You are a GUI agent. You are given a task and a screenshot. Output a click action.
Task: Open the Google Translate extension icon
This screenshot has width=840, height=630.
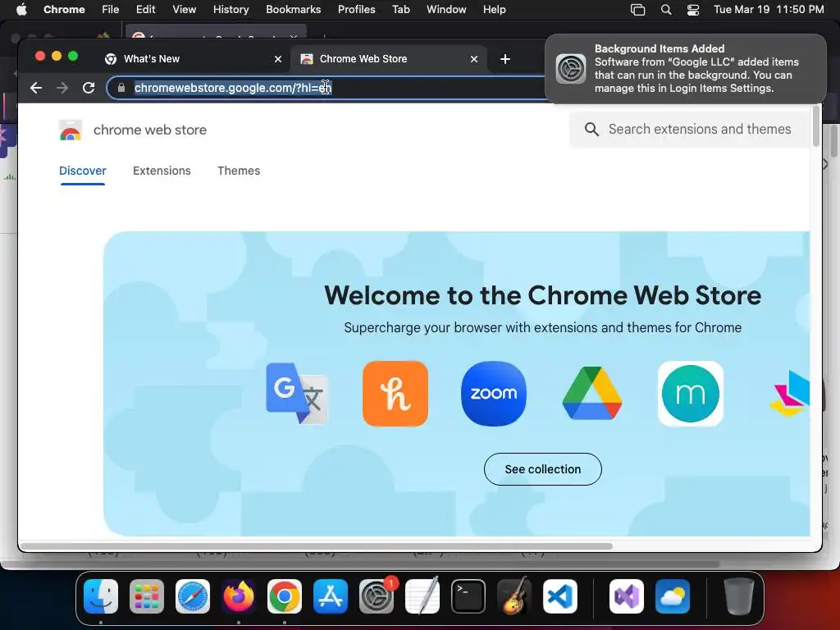tap(297, 394)
